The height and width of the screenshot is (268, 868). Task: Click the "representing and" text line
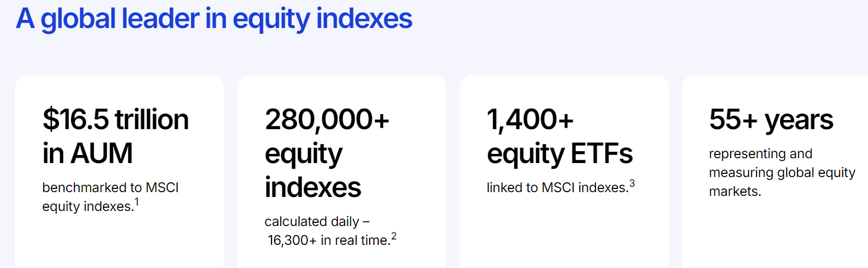point(760,153)
